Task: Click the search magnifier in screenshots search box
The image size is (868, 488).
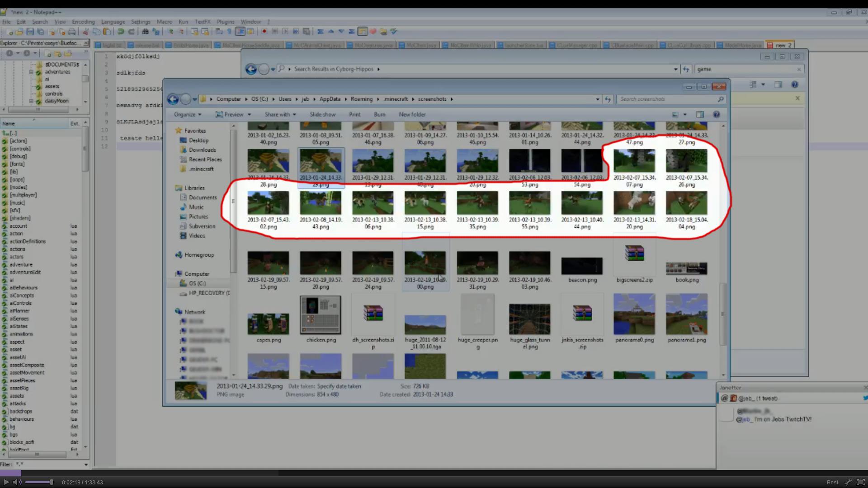Action: click(x=721, y=99)
